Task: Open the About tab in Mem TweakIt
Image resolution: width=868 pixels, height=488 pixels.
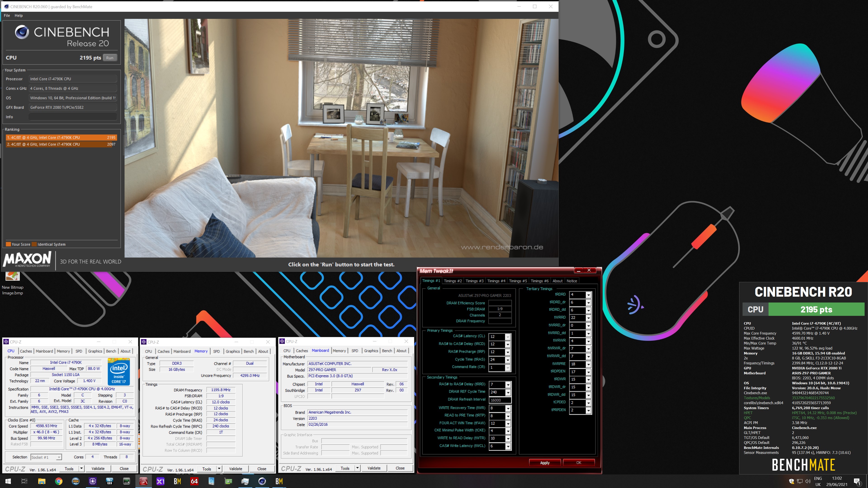Action: [x=557, y=281]
